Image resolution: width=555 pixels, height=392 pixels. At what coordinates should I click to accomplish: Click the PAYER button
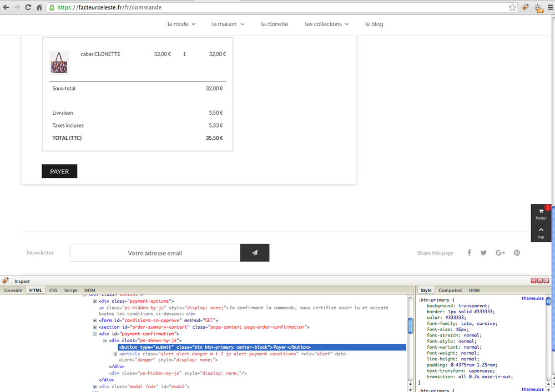click(x=59, y=171)
